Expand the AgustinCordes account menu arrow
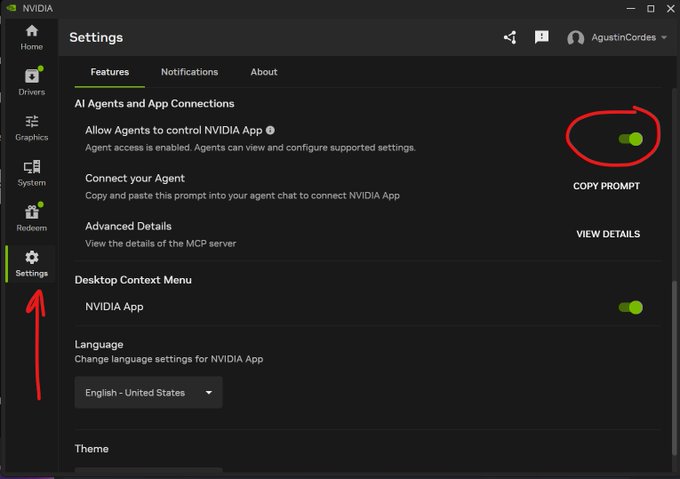This screenshot has width=680, height=479. point(664,38)
